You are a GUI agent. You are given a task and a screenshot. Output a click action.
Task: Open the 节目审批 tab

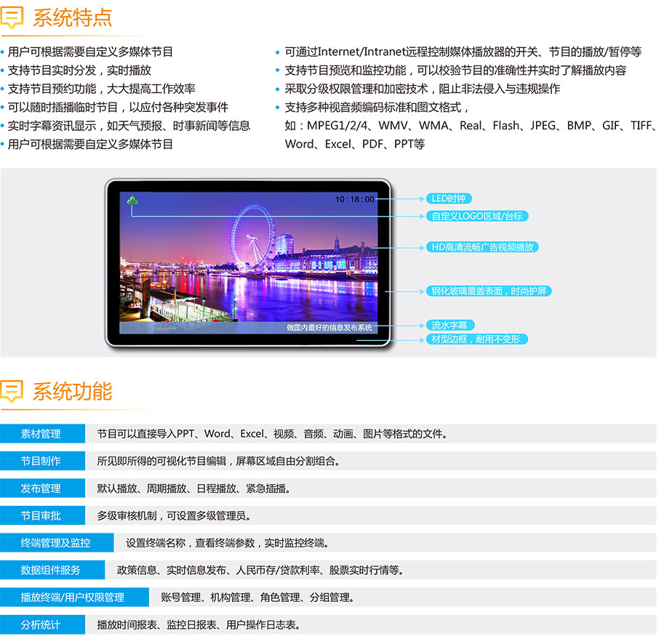click(41, 515)
